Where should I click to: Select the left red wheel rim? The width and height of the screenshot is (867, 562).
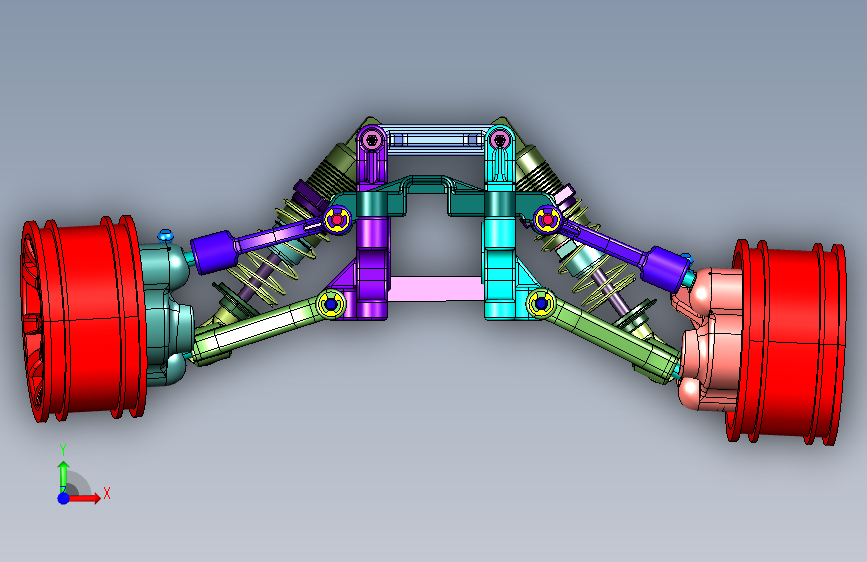point(83,318)
